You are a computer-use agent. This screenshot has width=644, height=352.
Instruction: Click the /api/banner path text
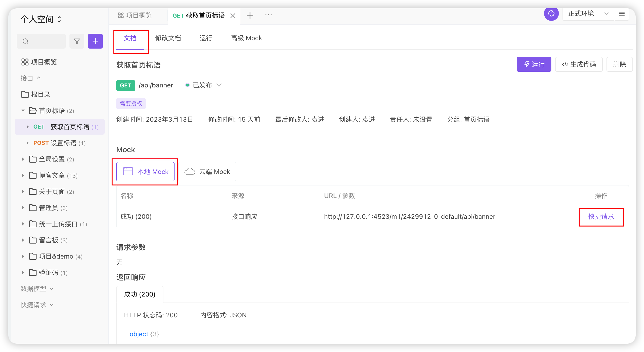[x=156, y=85]
